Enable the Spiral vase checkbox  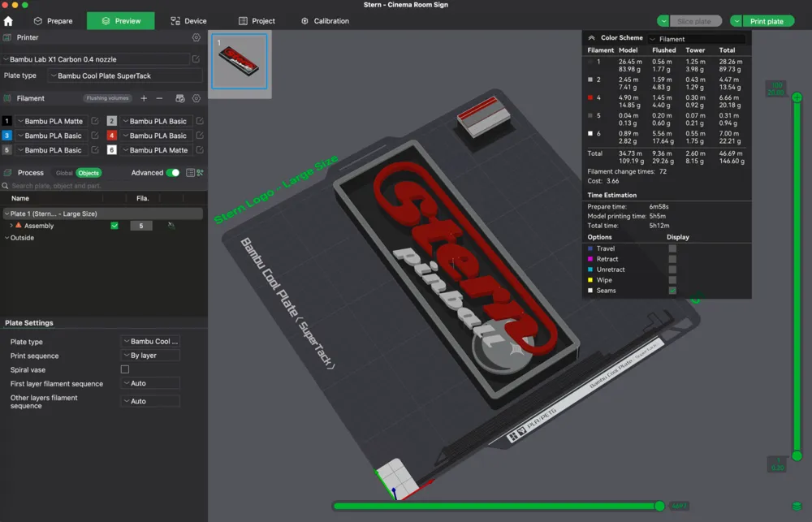point(125,369)
